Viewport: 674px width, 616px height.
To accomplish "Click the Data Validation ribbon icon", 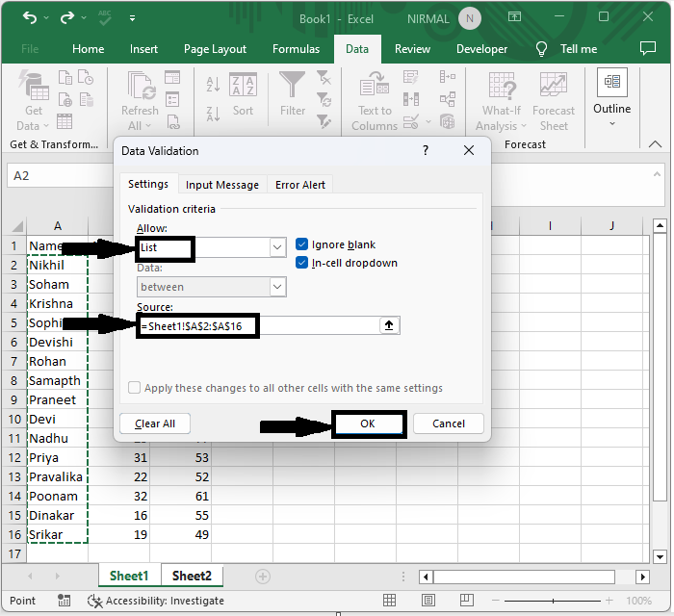I will tap(410, 122).
